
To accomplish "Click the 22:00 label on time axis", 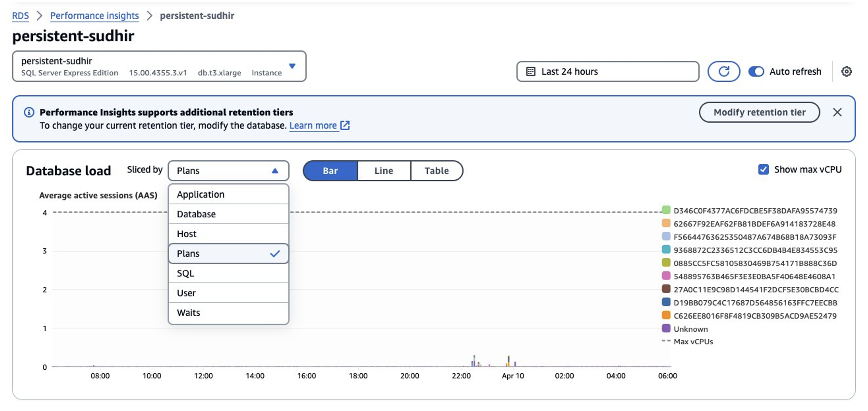I will click(x=461, y=376).
